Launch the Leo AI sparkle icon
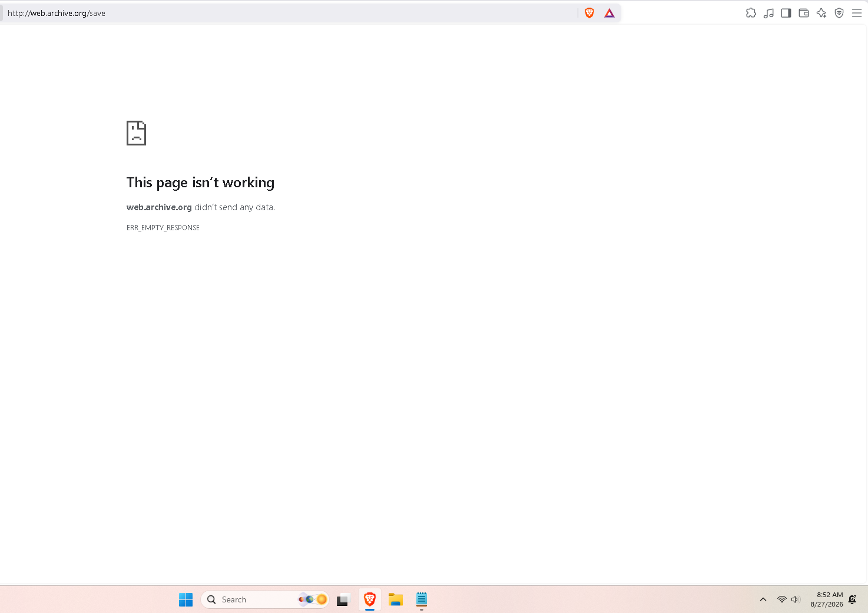 coord(821,13)
